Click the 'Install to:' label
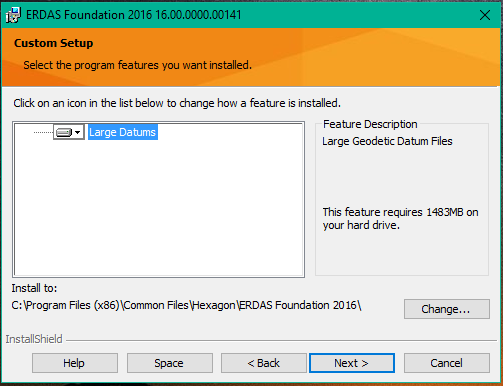 click(x=34, y=288)
